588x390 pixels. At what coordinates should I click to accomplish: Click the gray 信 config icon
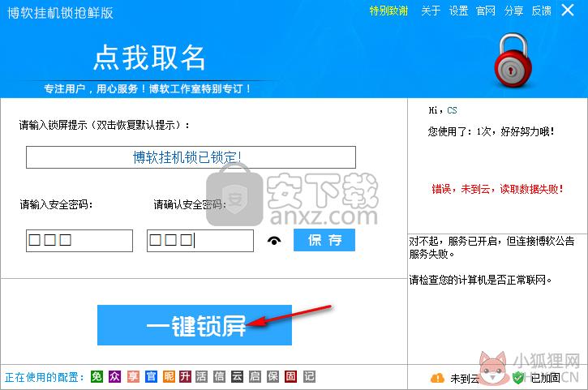click(219, 376)
